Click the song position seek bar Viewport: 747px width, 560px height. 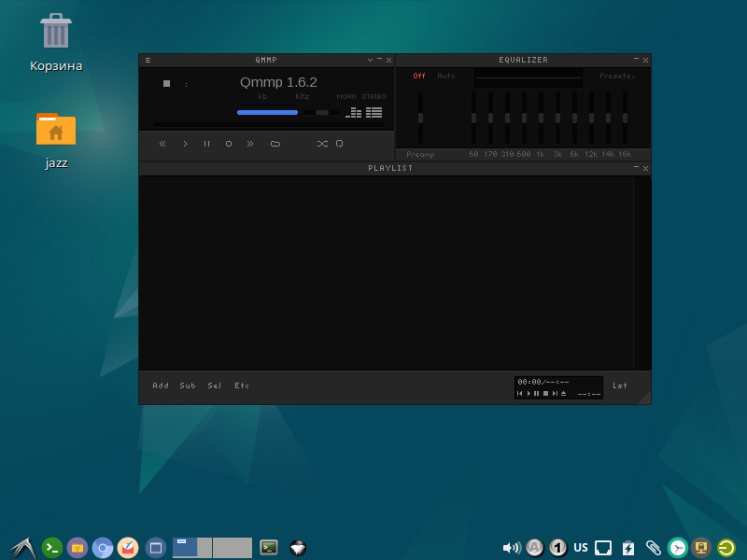click(x=269, y=125)
